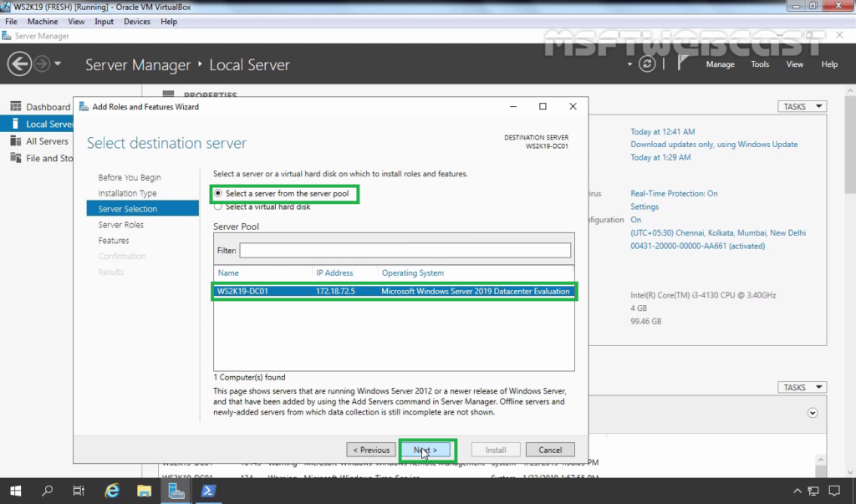Click the Next button

[x=425, y=450]
